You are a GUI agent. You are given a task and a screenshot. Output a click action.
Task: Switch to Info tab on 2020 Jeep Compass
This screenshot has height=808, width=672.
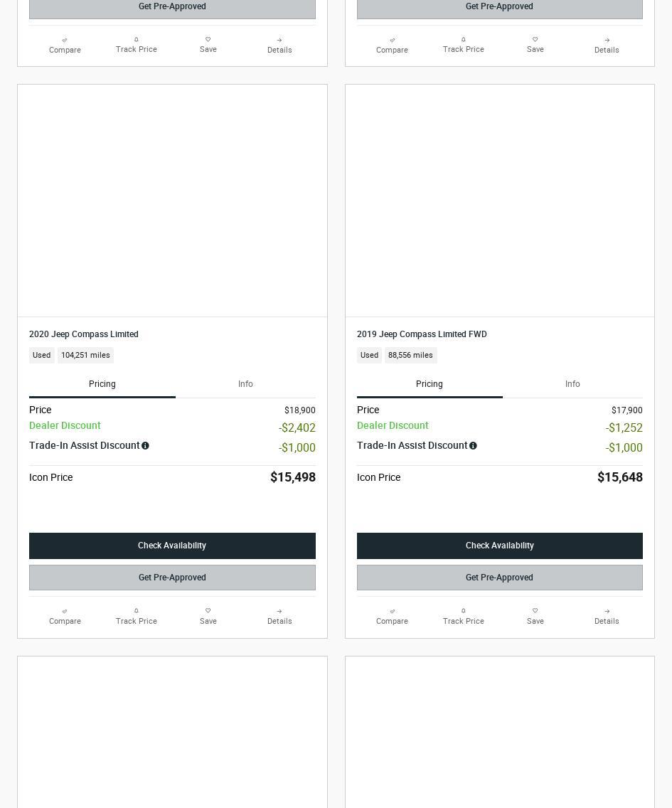245,384
